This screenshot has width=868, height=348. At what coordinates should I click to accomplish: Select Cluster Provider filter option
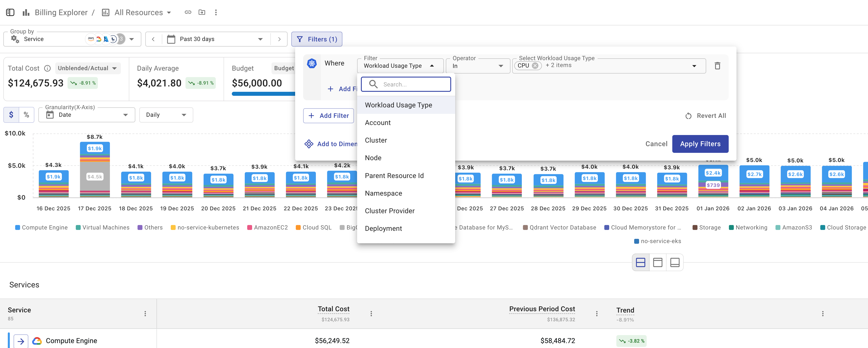pyautogui.click(x=389, y=211)
